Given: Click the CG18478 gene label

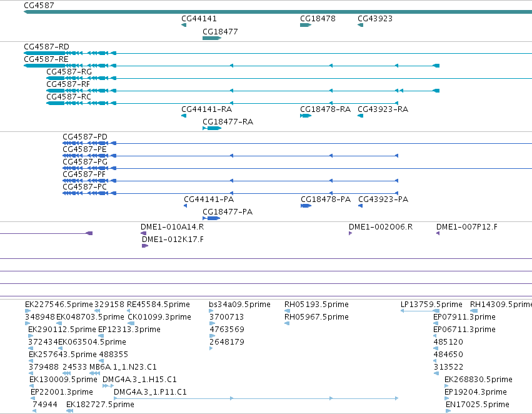Looking at the screenshot, I should click(318, 19).
